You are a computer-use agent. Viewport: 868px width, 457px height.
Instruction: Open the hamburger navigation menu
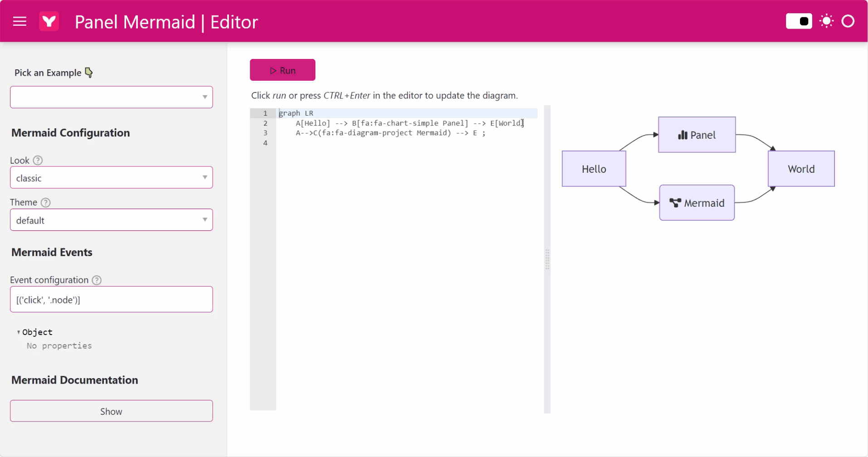[x=19, y=21]
